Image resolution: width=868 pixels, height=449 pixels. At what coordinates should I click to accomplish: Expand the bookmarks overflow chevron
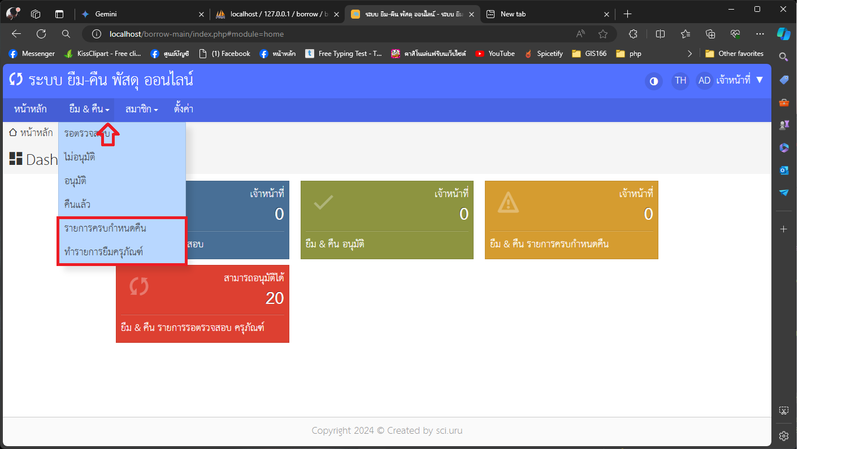pos(689,54)
